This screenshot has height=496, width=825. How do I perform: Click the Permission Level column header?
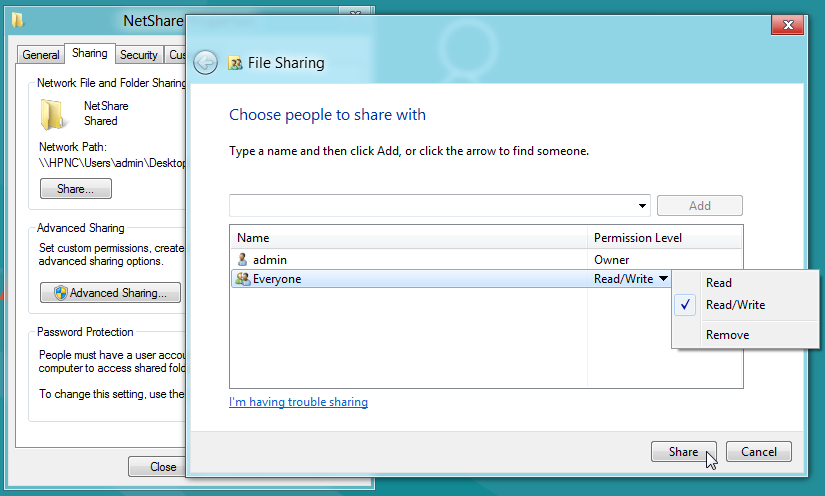coord(637,238)
